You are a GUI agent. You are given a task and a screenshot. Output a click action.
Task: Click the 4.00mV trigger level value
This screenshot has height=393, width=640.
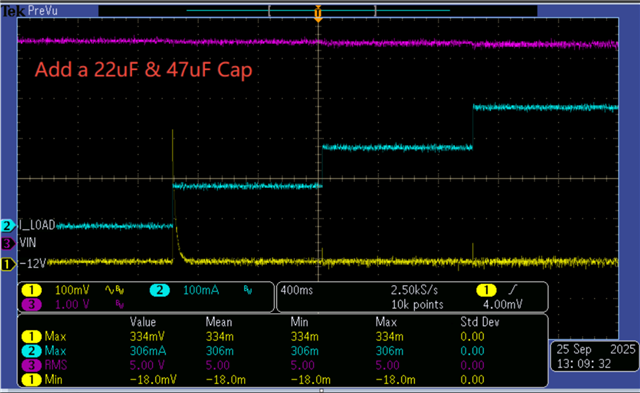pos(502,304)
